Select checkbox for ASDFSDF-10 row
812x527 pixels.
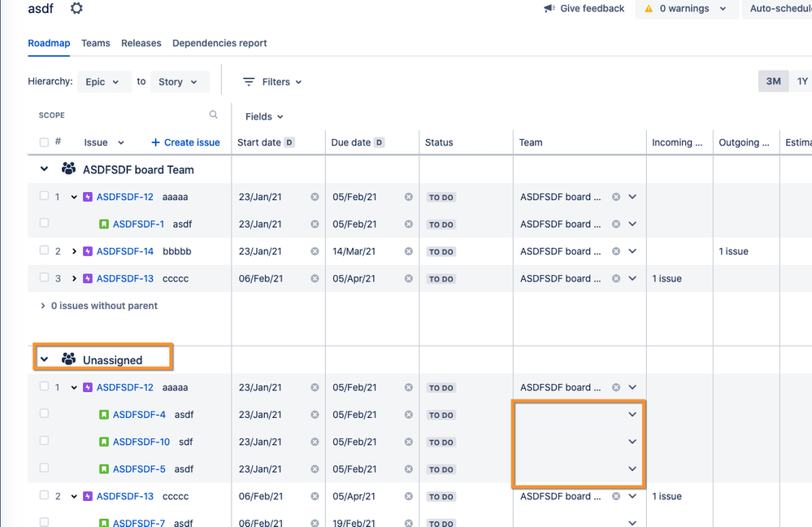pyautogui.click(x=44, y=441)
